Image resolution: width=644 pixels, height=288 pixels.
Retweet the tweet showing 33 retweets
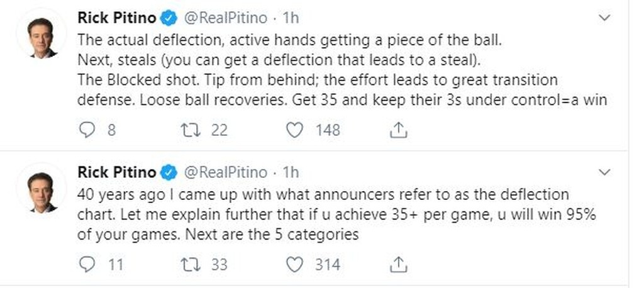189,265
